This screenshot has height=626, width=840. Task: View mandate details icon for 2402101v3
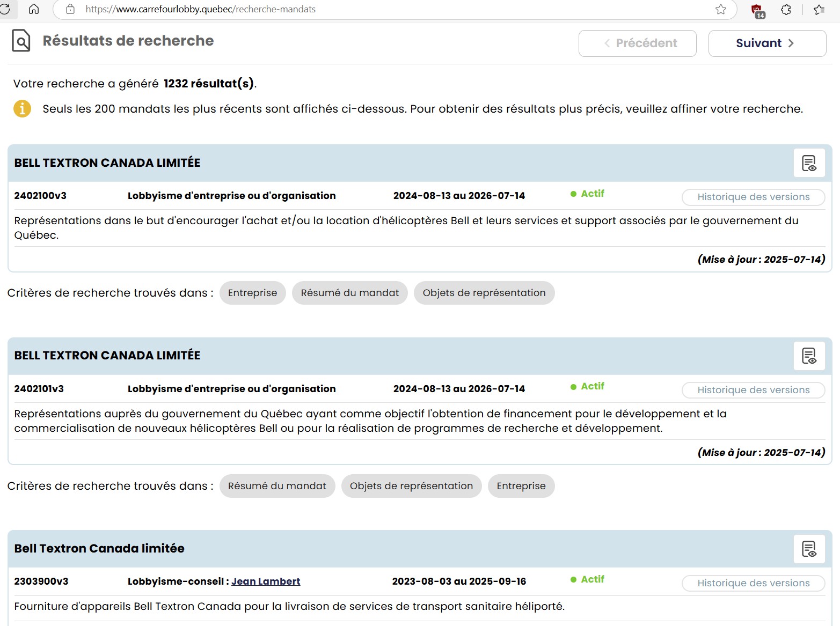tap(809, 356)
